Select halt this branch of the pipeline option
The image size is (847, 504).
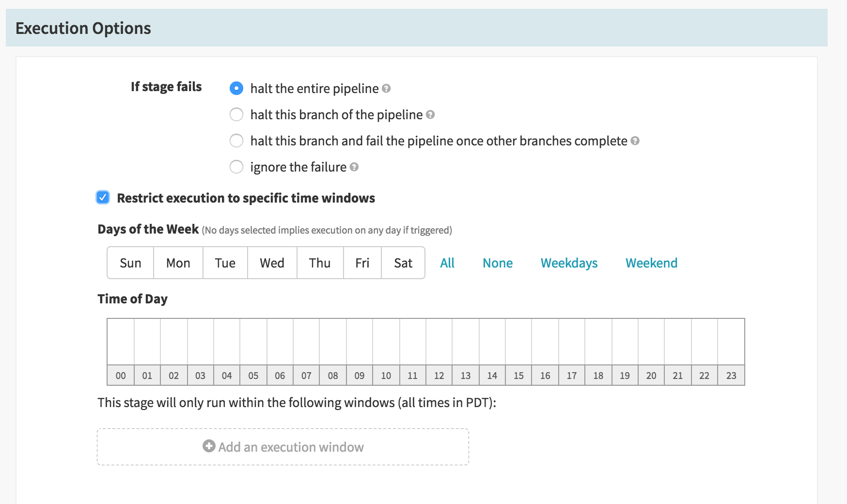pyautogui.click(x=236, y=114)
